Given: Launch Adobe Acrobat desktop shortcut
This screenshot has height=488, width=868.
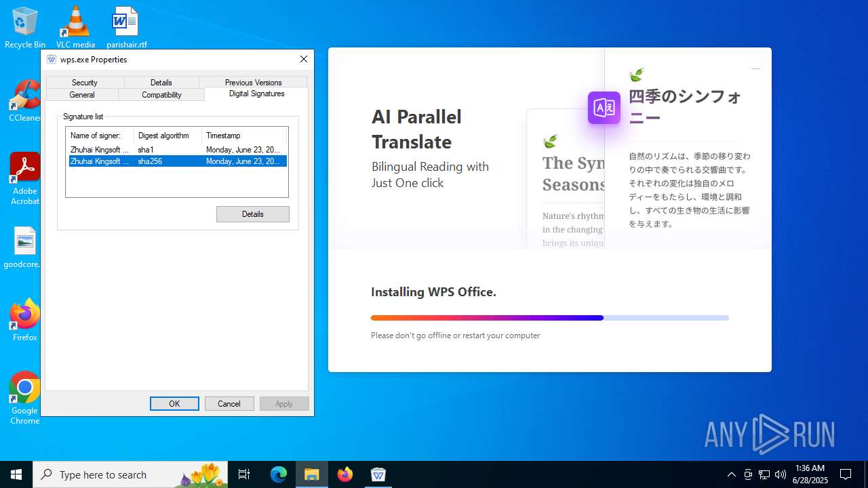Looking at the screenshot, I should 25,179.
